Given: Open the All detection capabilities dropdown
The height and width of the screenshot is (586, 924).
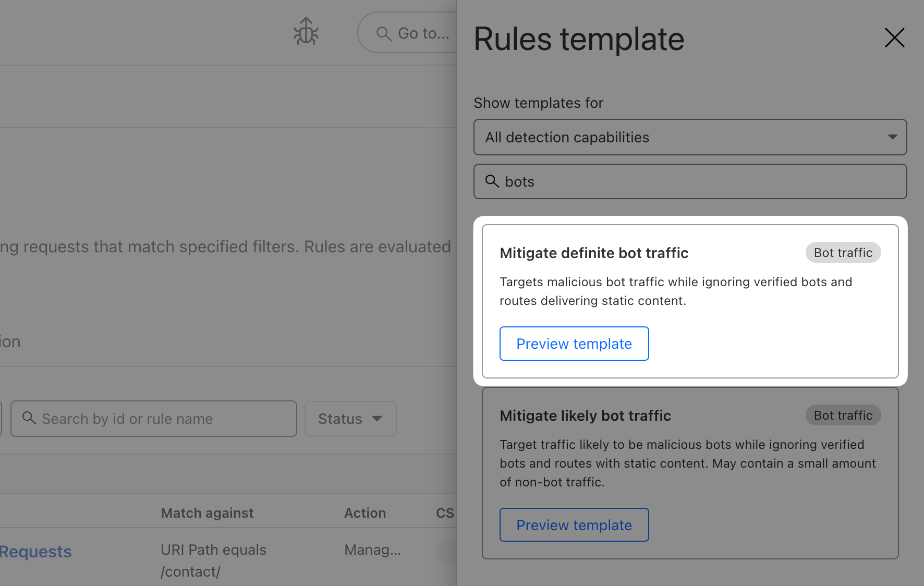Looking at the screenshot, I should tap(689, 137).
